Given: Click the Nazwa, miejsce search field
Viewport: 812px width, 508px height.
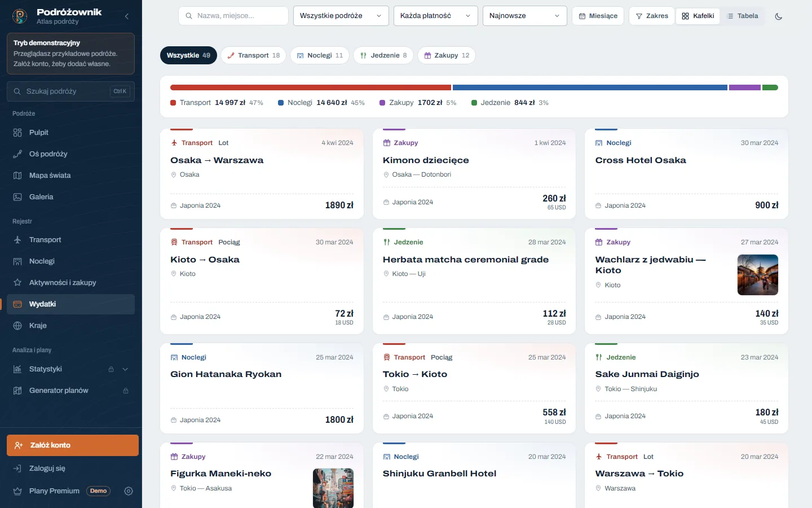Looking at the screenshot, I should 233,16.
